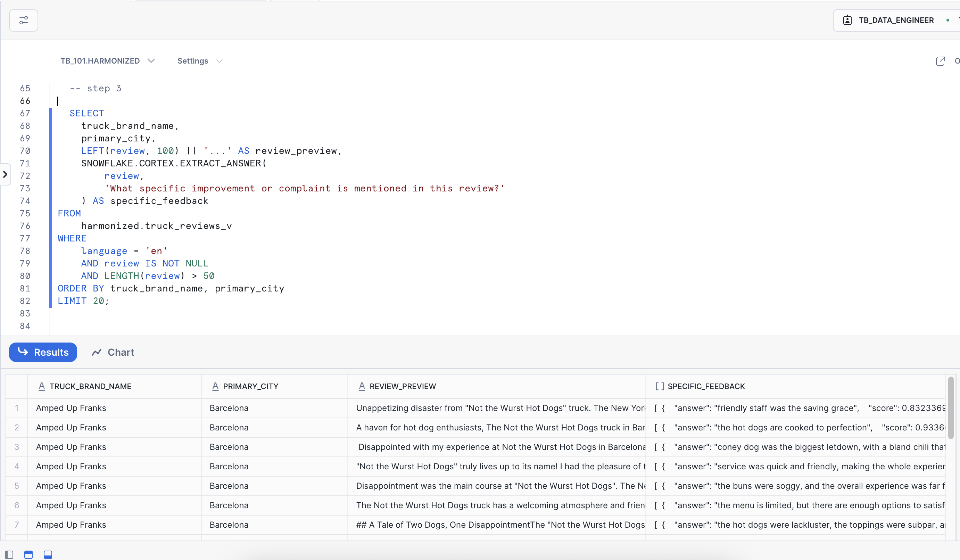Screen dimensions: 960x560
Task: Click the text type icon in TRUCK_BRAND_NAME header
Action: pos(42,386)
